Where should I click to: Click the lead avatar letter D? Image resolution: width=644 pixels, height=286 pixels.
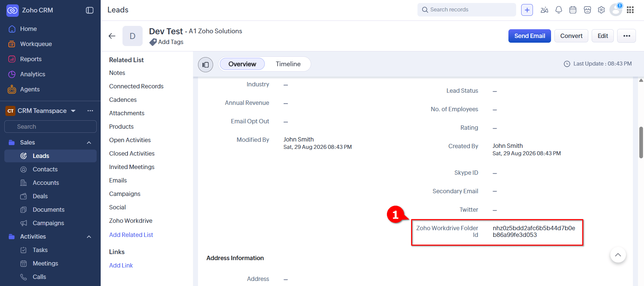coord(133,36)
